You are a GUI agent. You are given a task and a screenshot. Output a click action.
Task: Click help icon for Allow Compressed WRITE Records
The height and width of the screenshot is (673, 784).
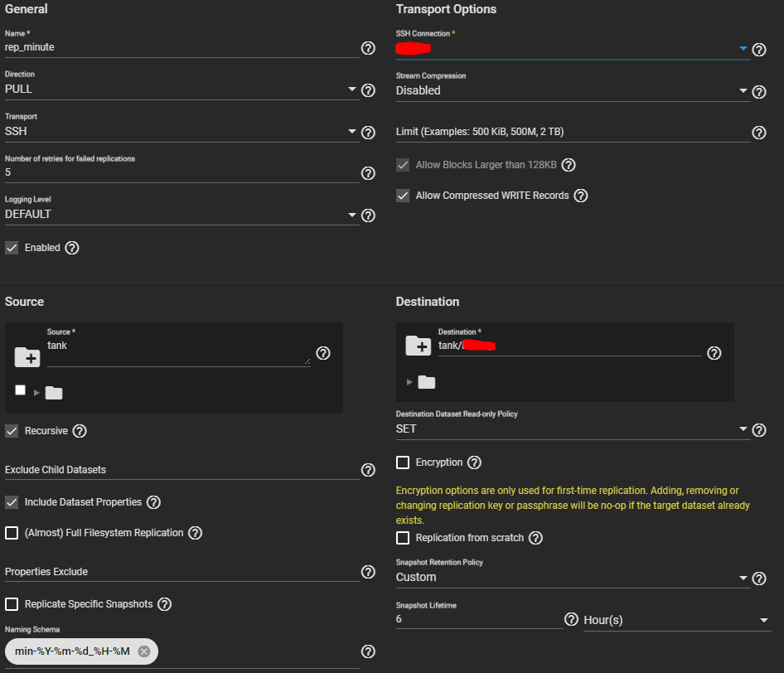click(581, 196)
